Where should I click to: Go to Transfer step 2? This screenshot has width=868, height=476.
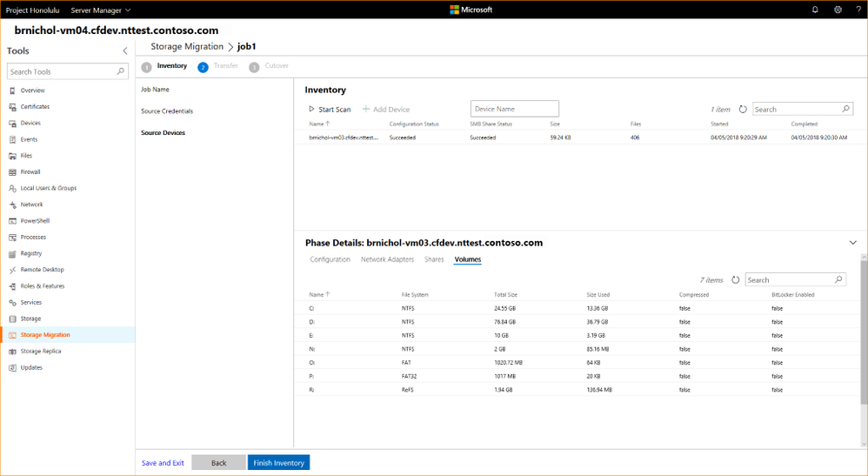tap(218, 66)
